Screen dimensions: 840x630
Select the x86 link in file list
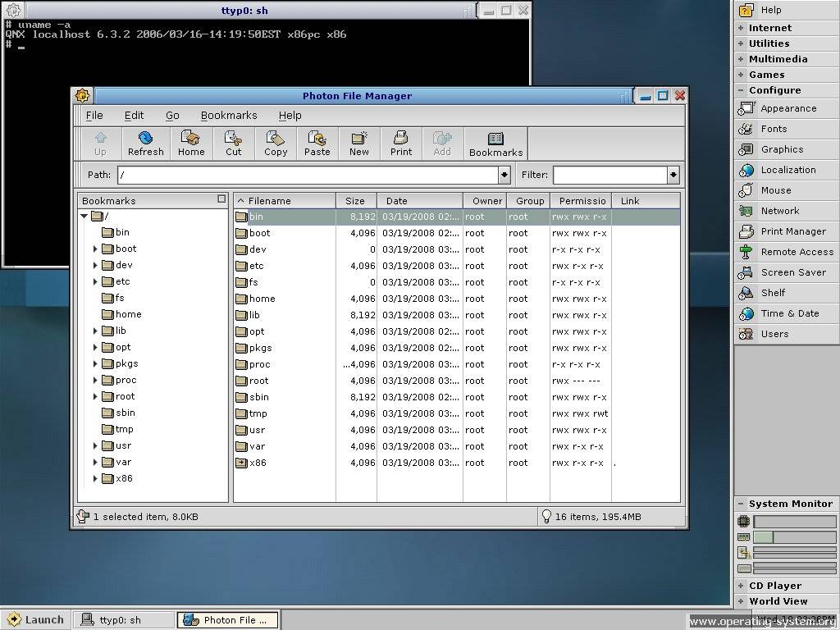pyautogui.click(x=457, y=463)
